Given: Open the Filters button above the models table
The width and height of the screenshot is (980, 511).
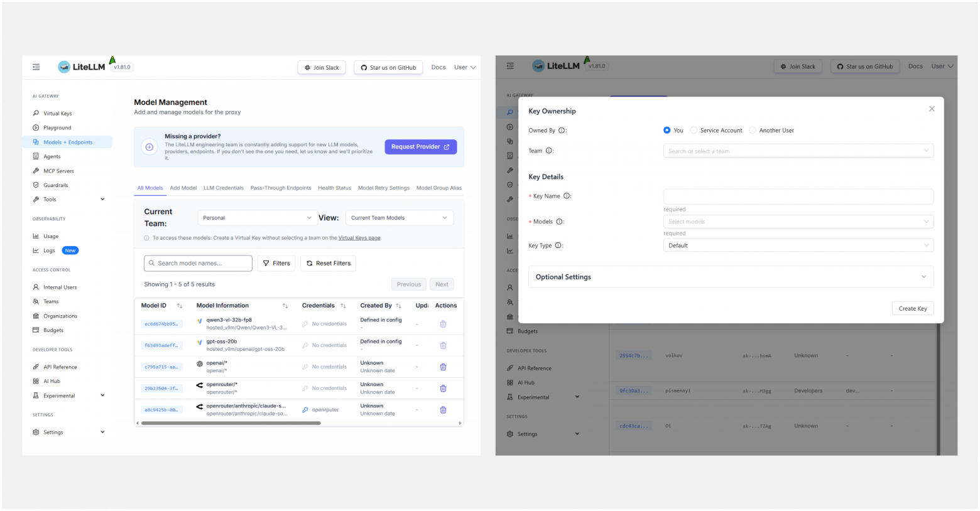Looking at the screenshot, I should click(x=276, y=263).
